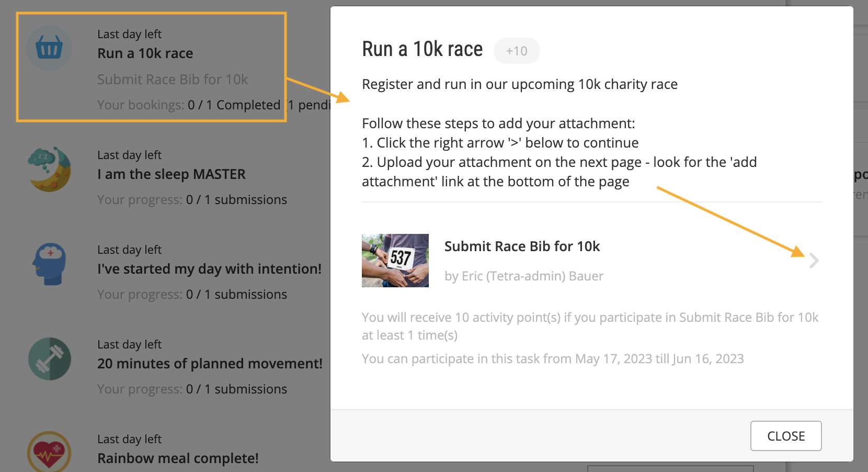Click the sleeping moon icon

tap(49, 169)
